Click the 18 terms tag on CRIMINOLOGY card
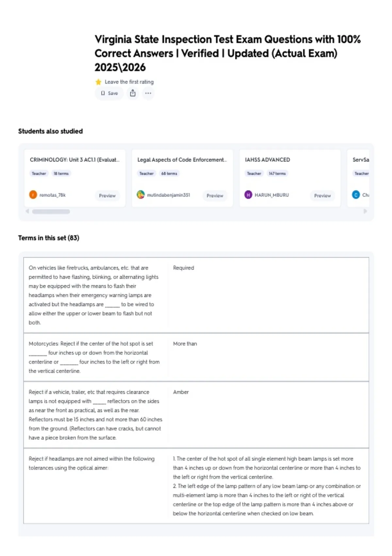This screenshot has height=556, width=392. [x=61, y=173]
